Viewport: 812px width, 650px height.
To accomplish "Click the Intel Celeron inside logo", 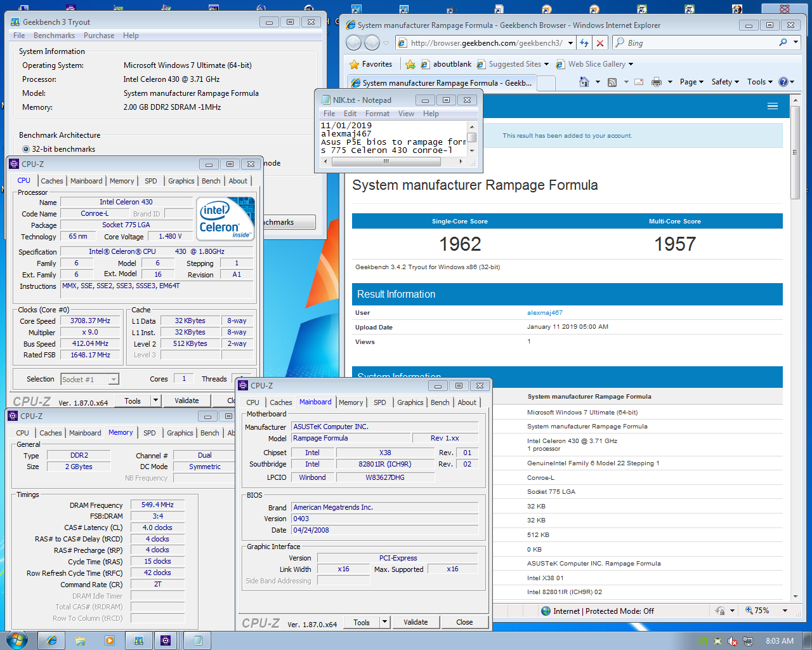I will click(x=225, y=219).
